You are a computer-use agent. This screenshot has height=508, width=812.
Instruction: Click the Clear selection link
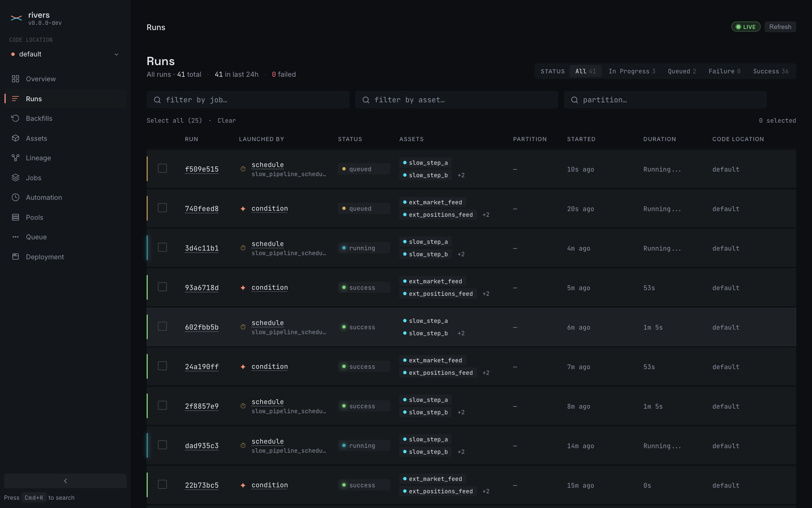pyautogui.click(x=227, y=120)
